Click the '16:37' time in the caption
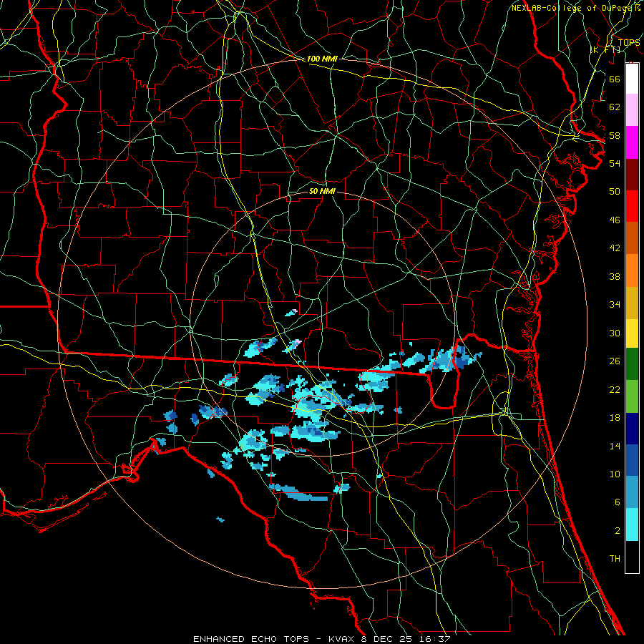644x644 pixels. (x=435, y=639)
